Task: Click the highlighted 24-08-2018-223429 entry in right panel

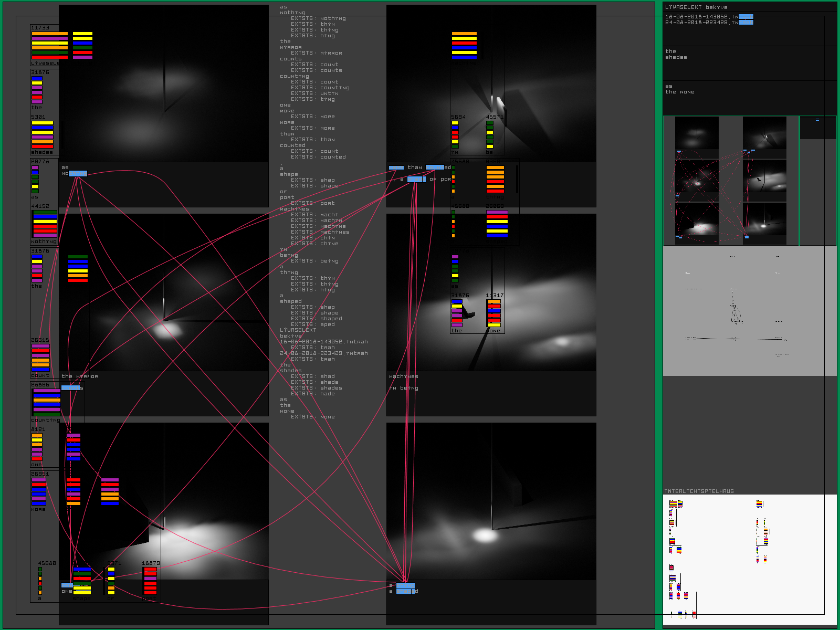Action: 709,23
